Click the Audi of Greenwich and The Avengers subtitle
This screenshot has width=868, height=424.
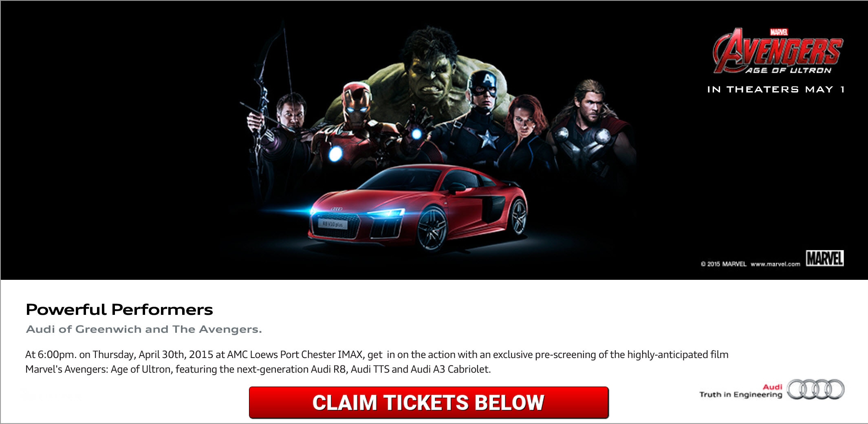point(144,329)
